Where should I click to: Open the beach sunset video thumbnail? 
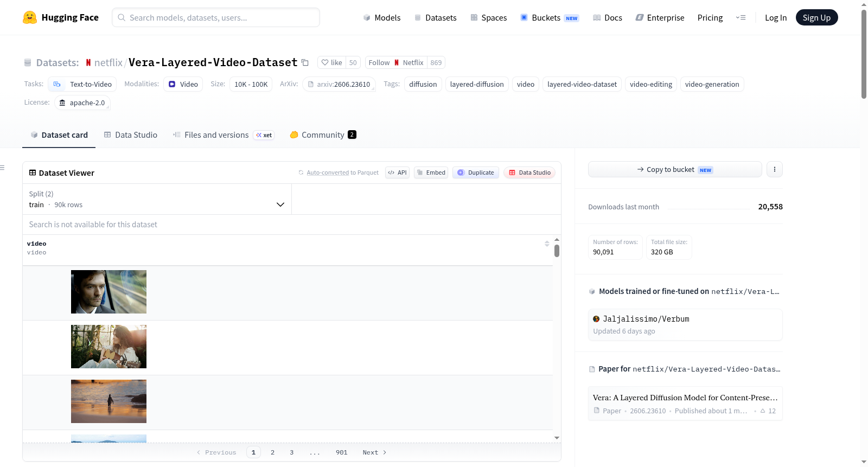pos(108,401)
